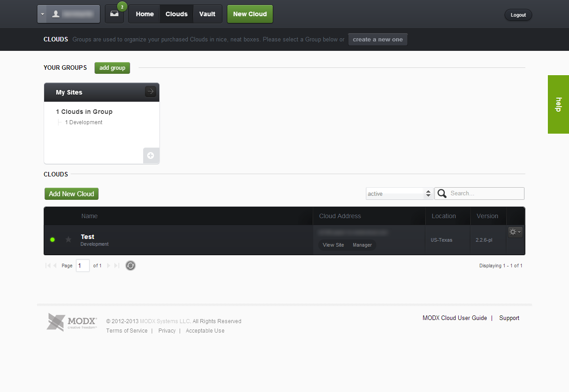The width and height of the screenshot is (569, 392).
Task: Click the Displaying 1 - 1 of 1 text
Action: (x=501, y=266)
